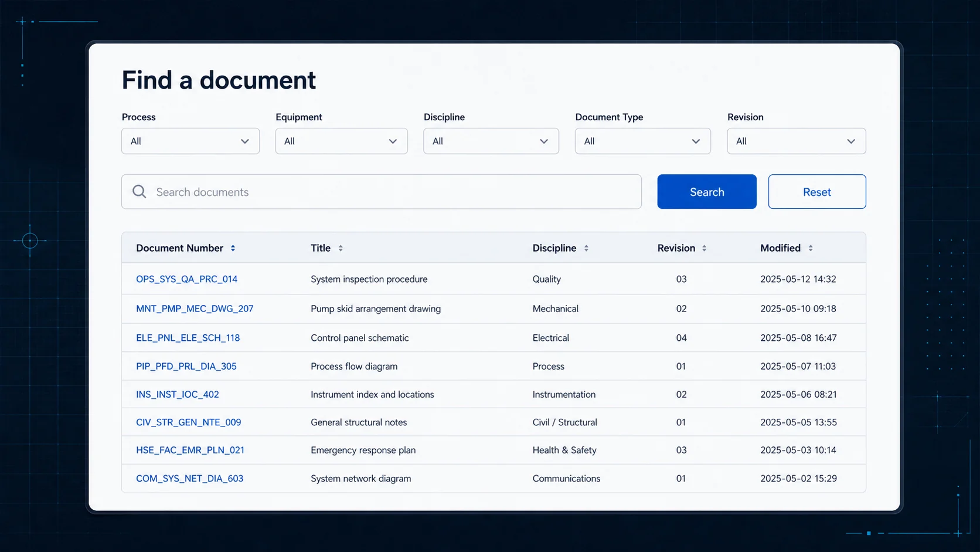Click modified date 2025-05-02 15:29
This screenshot has height=552, width=980.
click(x=798, y=479)
